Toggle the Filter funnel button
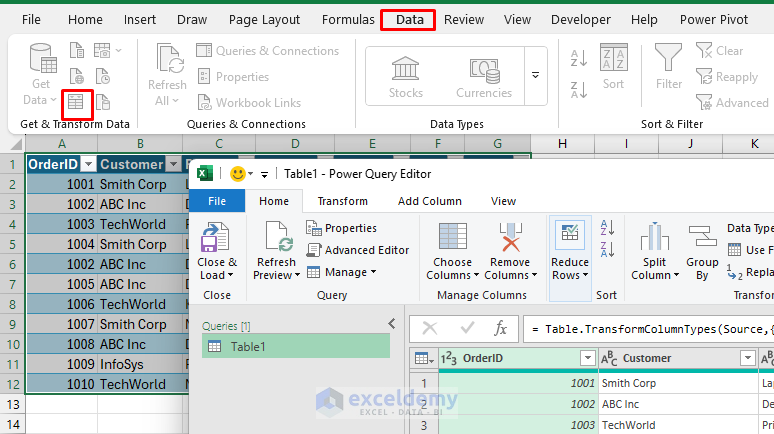Image resolution: width=774 pixels, height=434 pixels. click(668, 67)
